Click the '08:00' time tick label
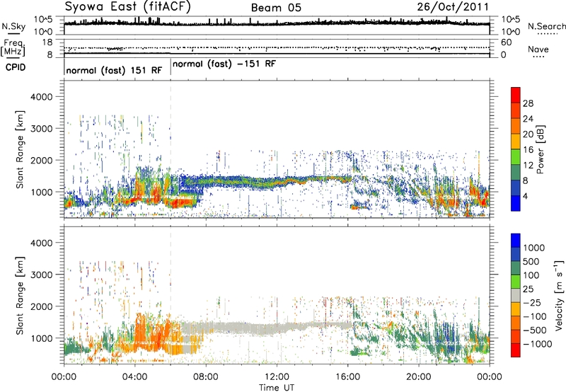The height and width of the screenshot is (392, 566). (x=205, y=377)
